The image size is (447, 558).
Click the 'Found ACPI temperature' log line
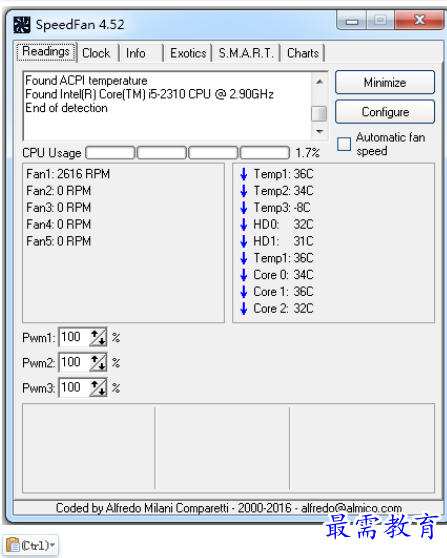click(86, 81)
